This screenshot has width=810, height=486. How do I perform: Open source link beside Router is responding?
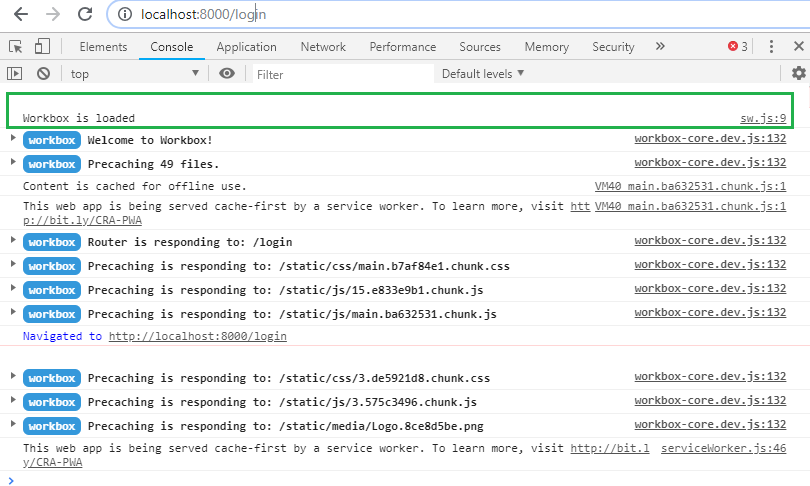pos(710,240)
